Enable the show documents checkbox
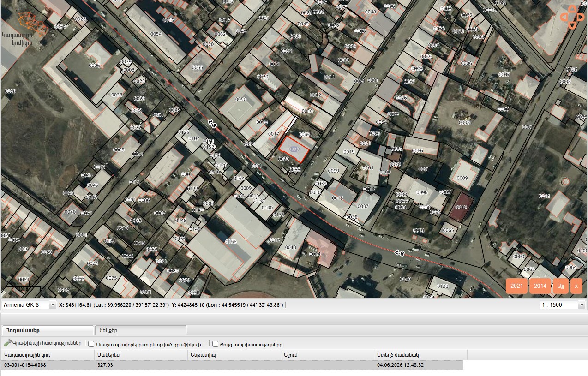This screenshot has width=588, height=376. (215, 344)
